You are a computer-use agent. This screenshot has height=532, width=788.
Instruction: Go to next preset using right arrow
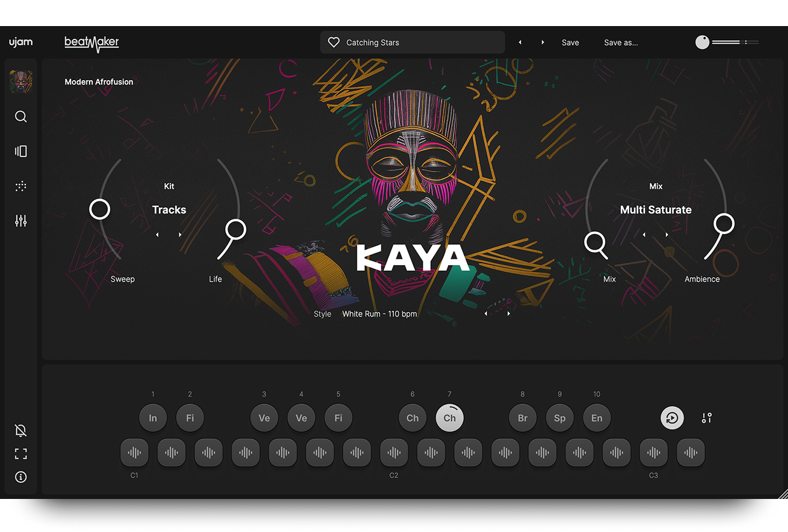click(542, 43)
